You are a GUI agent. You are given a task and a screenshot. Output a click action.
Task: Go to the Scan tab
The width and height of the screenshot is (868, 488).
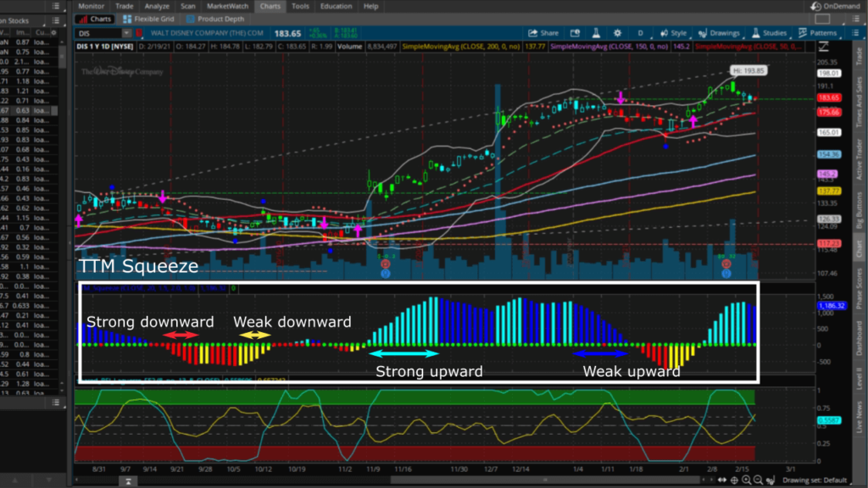[x=187, y=6]
